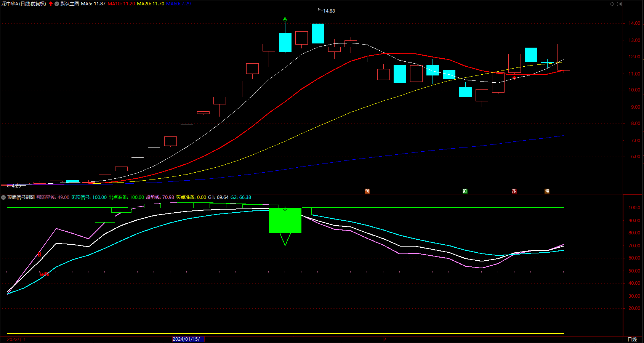Click the 14.00 price axis label
Screen dimensions: 644x343
(x=634, y=23)
